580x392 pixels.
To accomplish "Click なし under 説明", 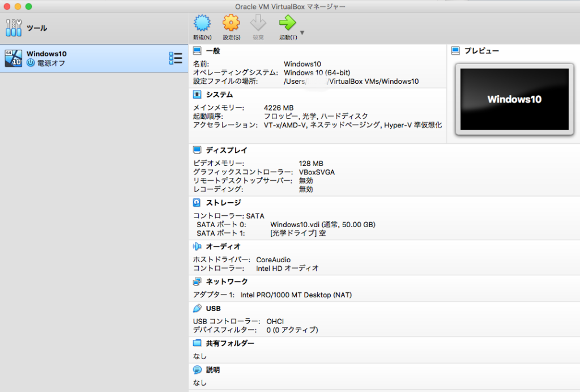I will tap(200, 383).
